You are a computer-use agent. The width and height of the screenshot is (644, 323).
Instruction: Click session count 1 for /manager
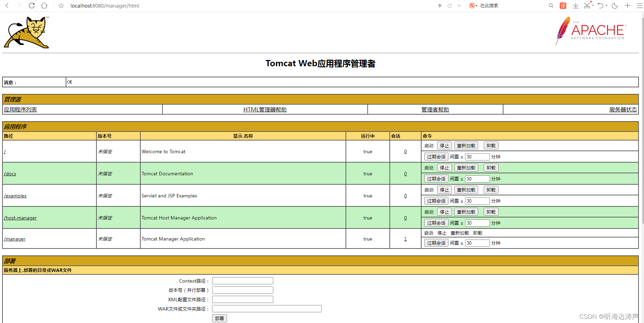(x=405, y=239)
